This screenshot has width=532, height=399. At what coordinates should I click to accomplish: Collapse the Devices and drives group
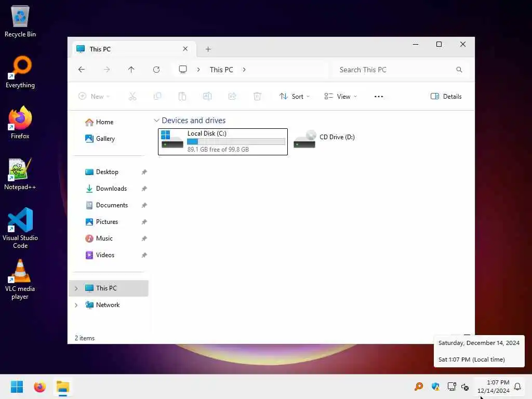(156, 121)
